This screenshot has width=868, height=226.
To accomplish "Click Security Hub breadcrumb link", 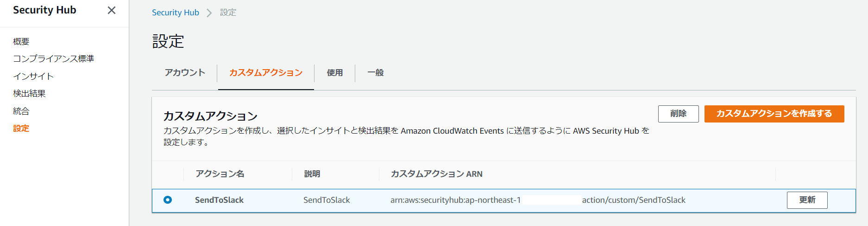I will pyautogui.click(x=176, y=13).
